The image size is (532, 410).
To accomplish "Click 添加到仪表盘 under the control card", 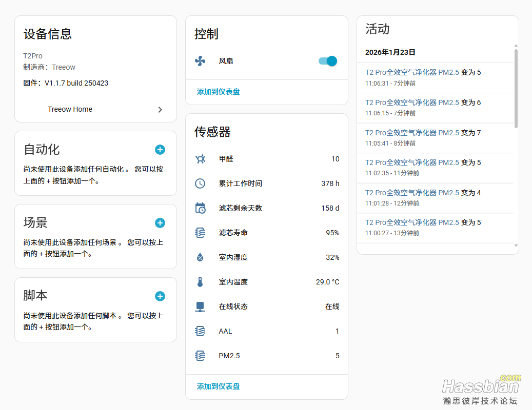I will pyautogui.click(x=218, y=92).
